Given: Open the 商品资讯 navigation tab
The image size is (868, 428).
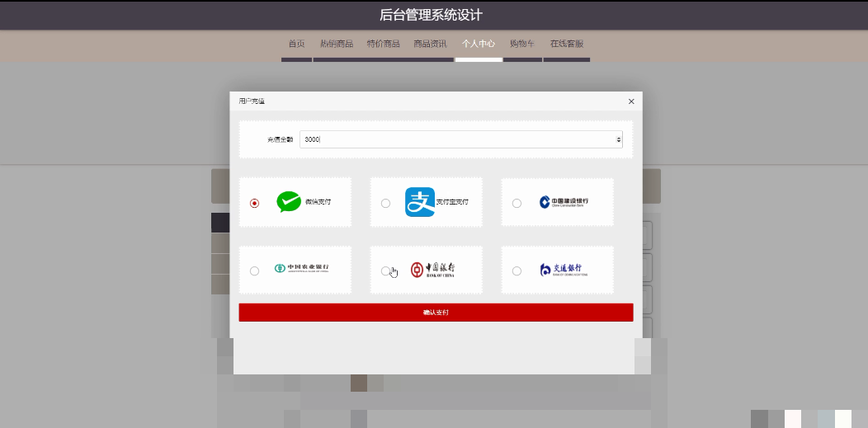Looking at the screenshot, I should (x=430, y=44).
